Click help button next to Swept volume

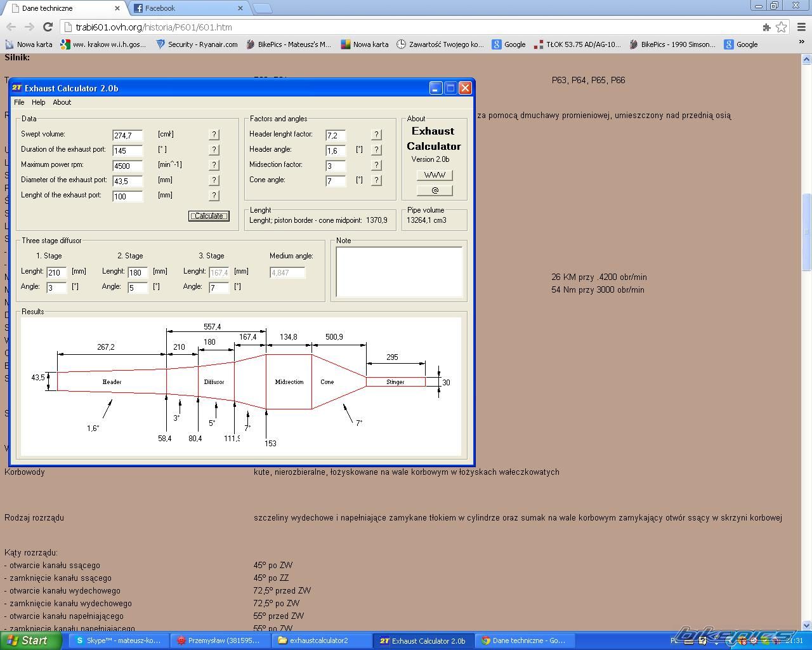click(x=214, y=135)
